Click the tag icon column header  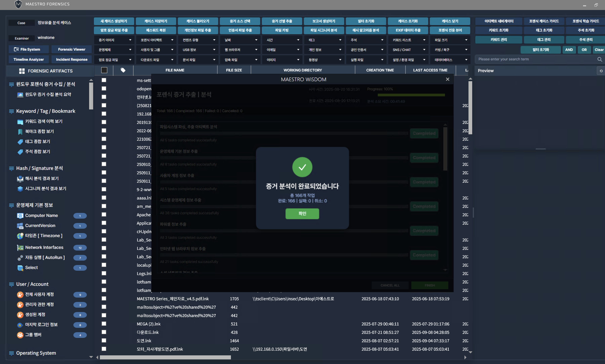123,70
